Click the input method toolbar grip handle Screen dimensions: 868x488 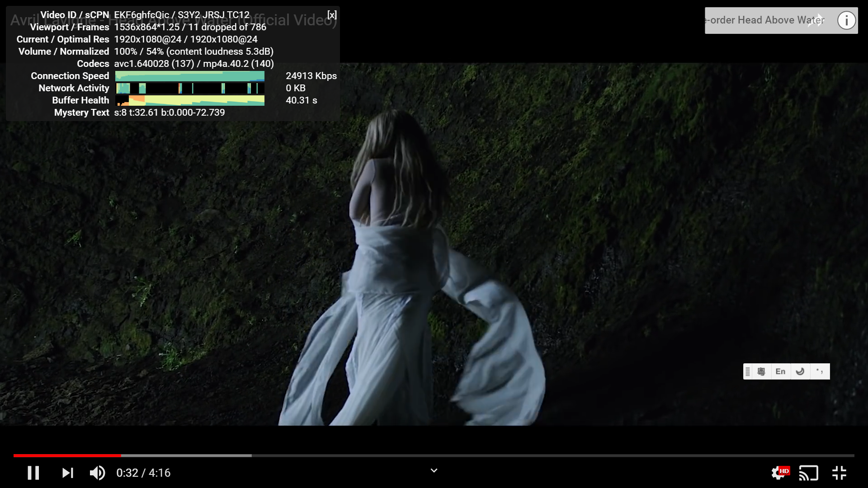coord(748,371)
